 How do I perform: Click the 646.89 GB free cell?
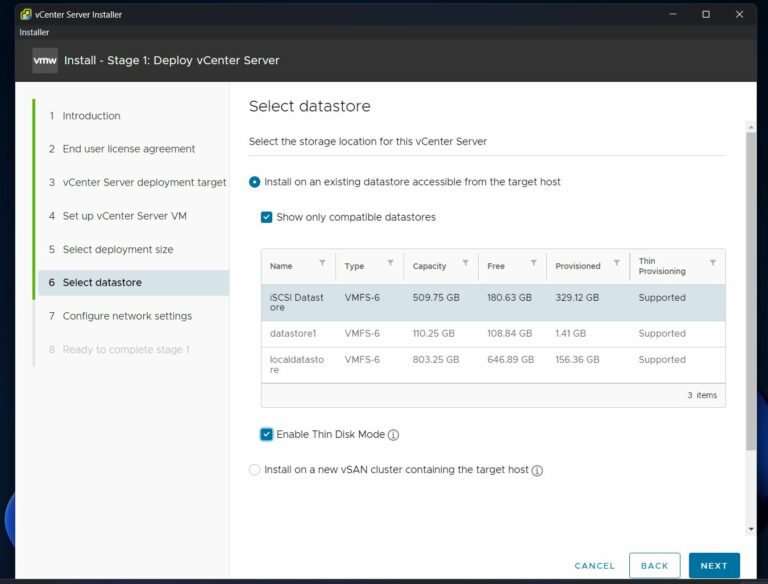point(510,360)
